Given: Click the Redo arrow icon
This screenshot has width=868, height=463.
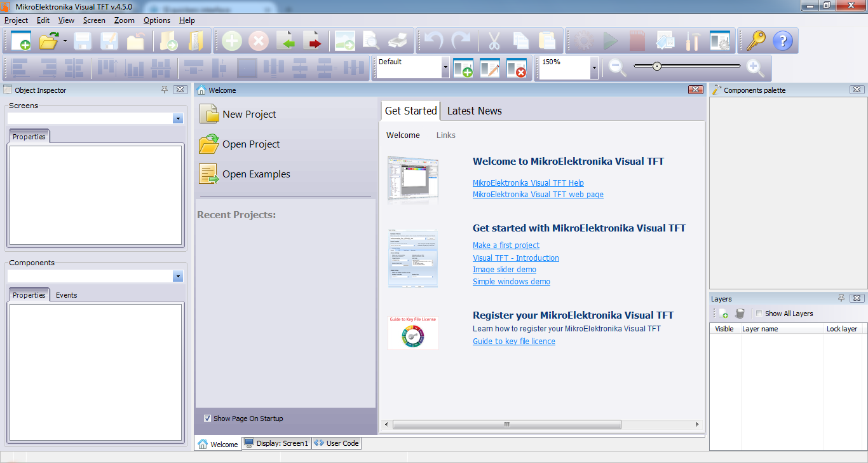Looking at the screenshot, I should tap(461, 41).
